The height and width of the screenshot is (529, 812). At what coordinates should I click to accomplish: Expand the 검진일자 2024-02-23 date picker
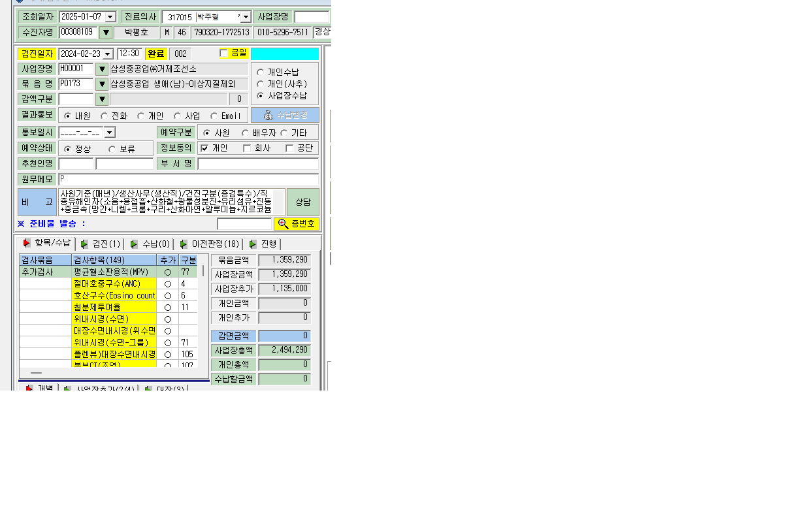click(x=108, y=54)
